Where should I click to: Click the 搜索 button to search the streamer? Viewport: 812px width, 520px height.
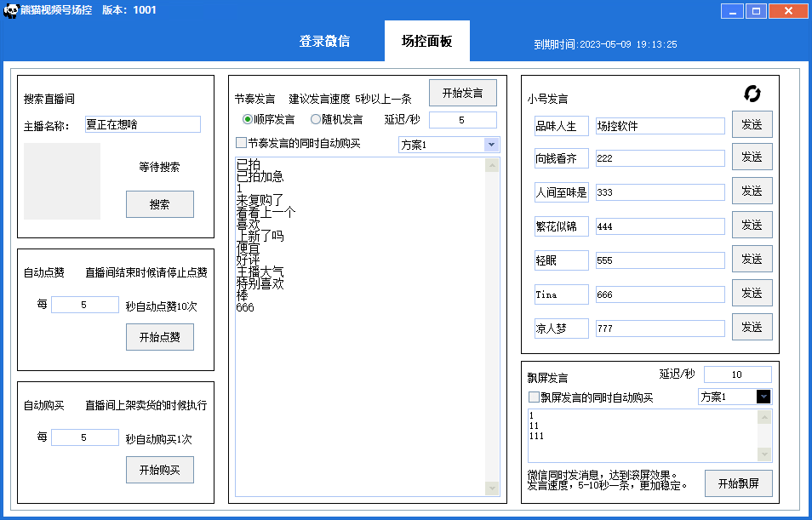click(159, 204)
